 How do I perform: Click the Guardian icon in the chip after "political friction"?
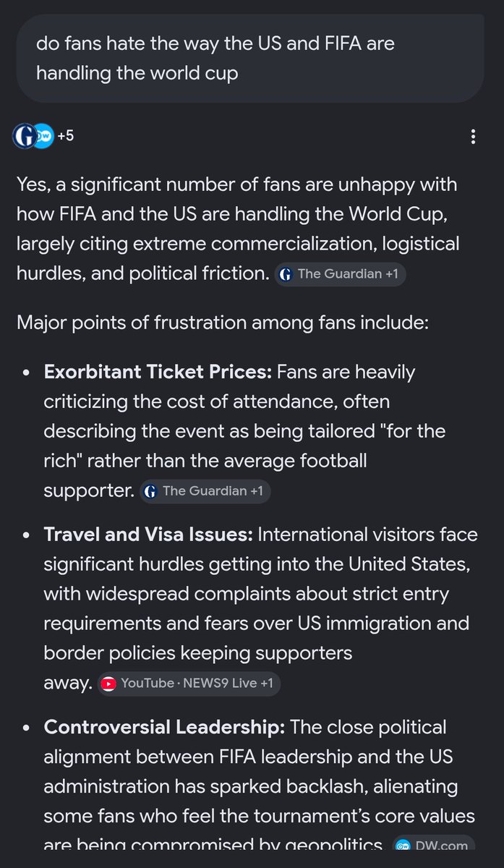coord(286,275)
